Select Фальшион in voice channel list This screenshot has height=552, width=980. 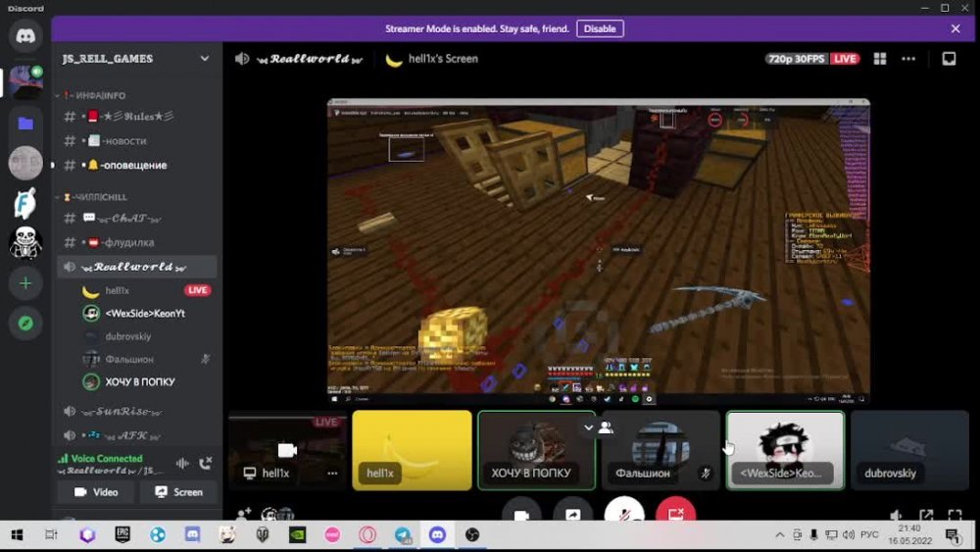[146, 359]
